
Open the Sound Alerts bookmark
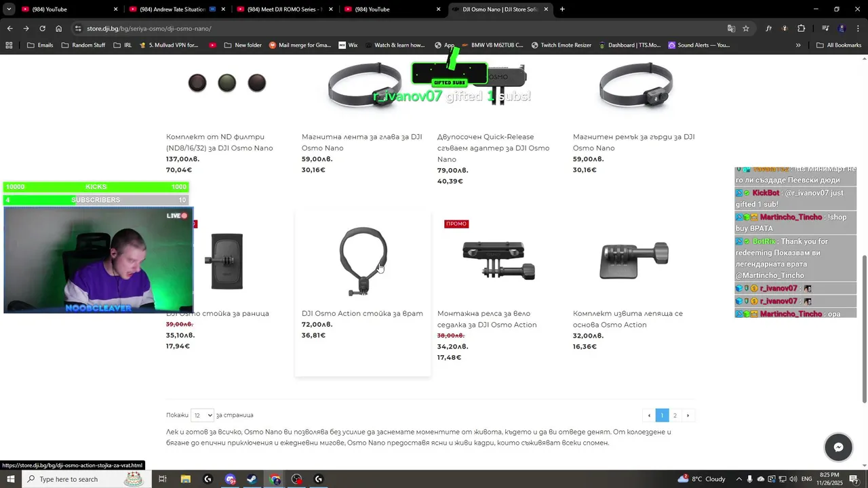point(699,45)
